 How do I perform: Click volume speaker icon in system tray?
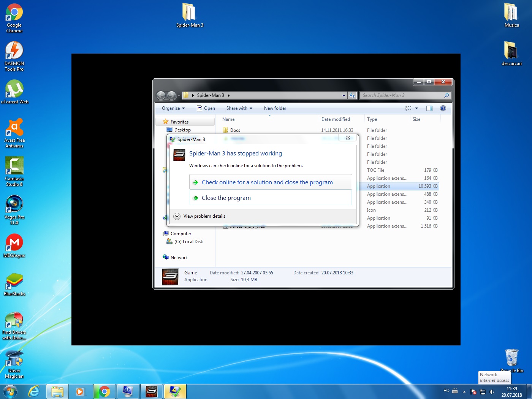click(492, 391)
